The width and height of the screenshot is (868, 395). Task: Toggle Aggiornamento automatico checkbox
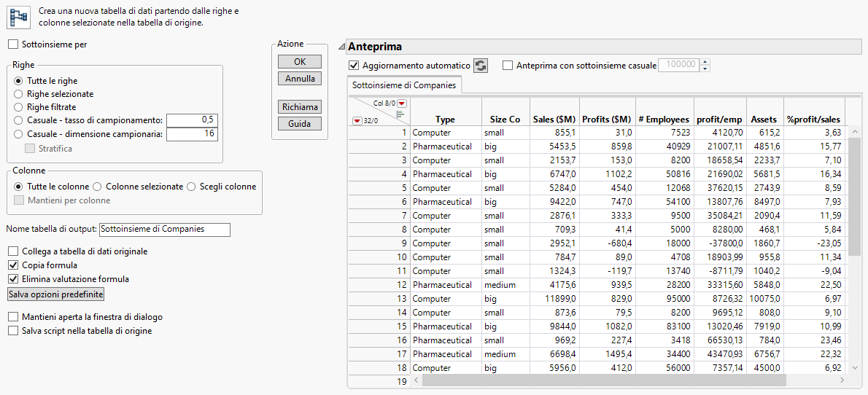(x=354, y=66)
